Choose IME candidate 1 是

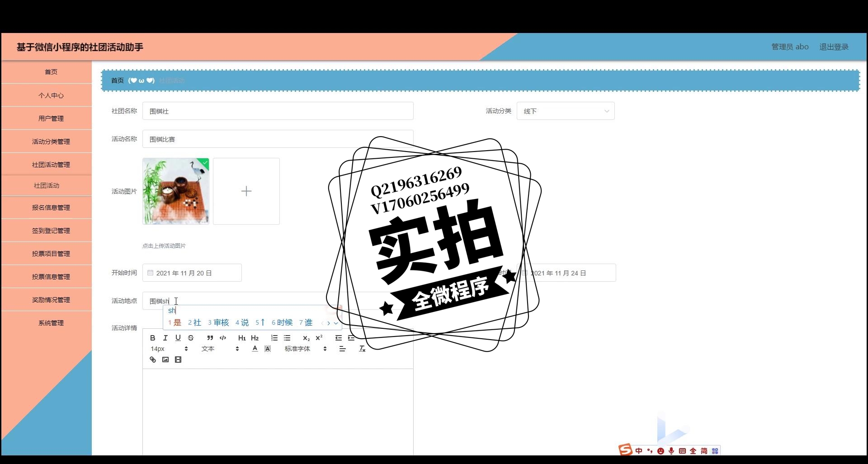click(175, 322)
